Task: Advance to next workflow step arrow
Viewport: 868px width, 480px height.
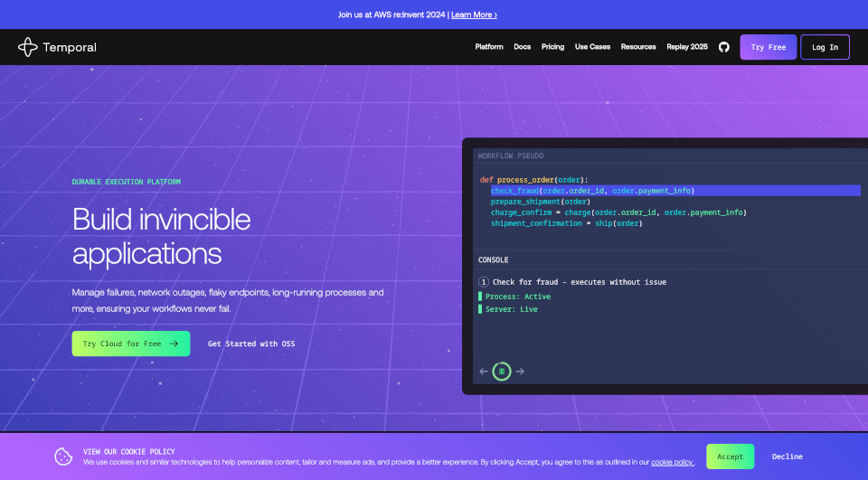Action: coord(520,371)
